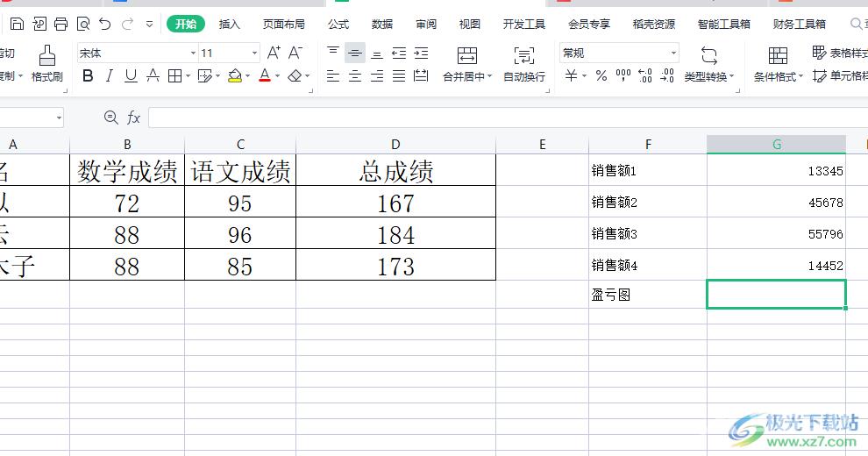This screenshot has height=456, width=868.
Task: Align text to bottom of cell
Action: [x=376, y=53]
